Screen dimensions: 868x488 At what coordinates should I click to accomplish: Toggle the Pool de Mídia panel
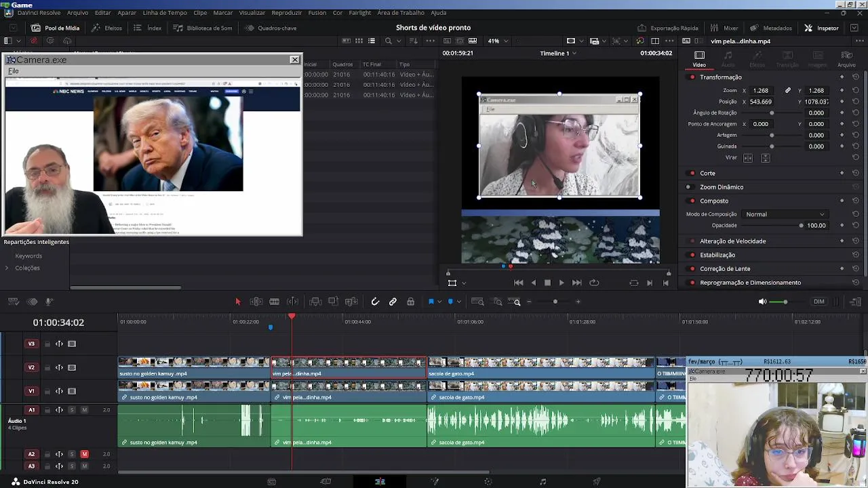(x=56, y=28)
